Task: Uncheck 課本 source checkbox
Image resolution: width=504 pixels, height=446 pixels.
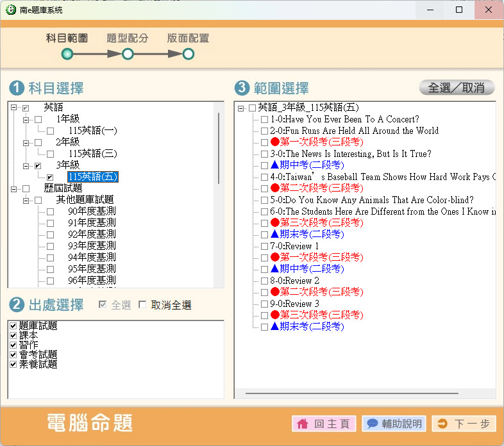Action: point(13,336)
